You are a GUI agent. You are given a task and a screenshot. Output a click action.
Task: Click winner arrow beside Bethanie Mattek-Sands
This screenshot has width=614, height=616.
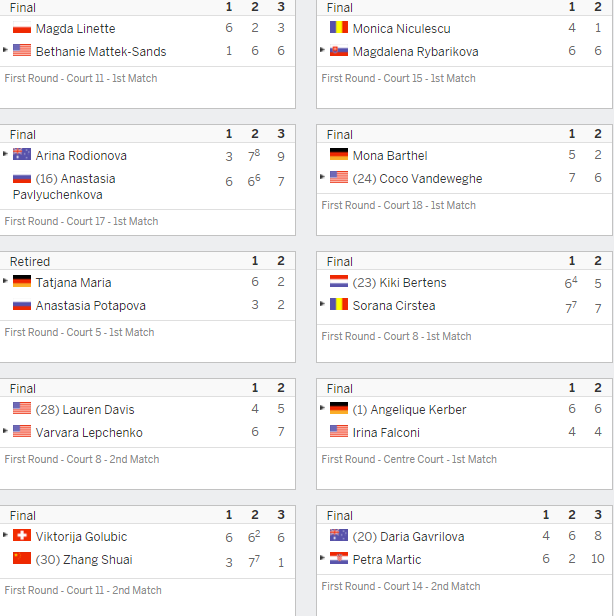[5, 50]
